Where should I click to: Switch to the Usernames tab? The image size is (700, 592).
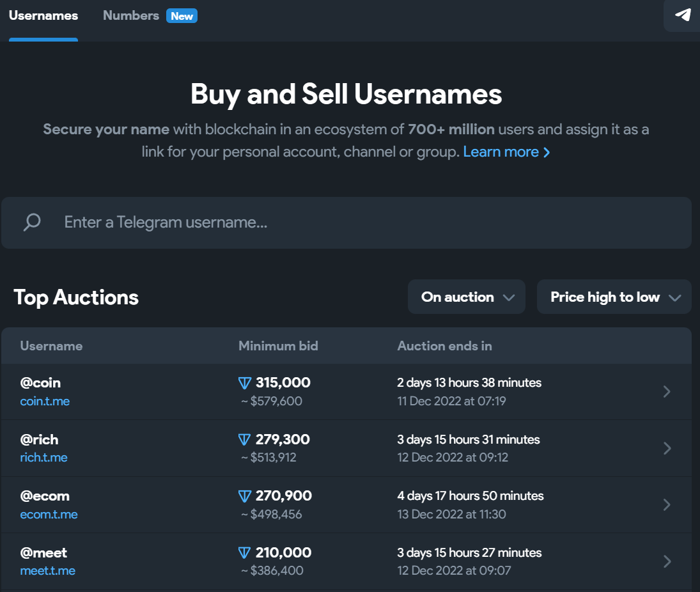(x=43, y=15)
